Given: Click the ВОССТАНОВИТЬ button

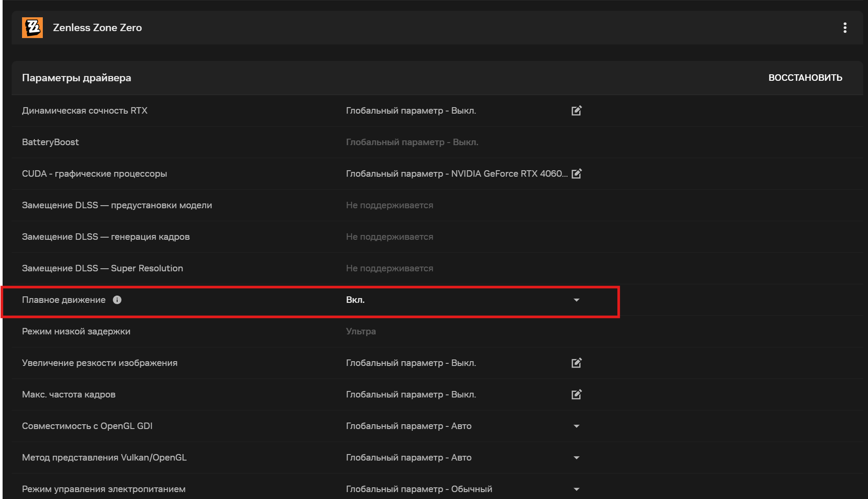Looking at the screenshot, I should [805, 78].
